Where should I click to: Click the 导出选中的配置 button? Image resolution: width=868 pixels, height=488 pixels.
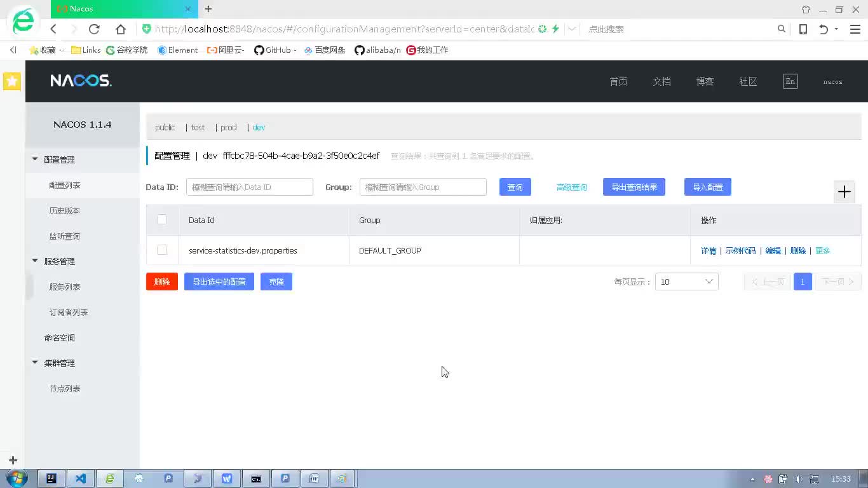(219, 281)
